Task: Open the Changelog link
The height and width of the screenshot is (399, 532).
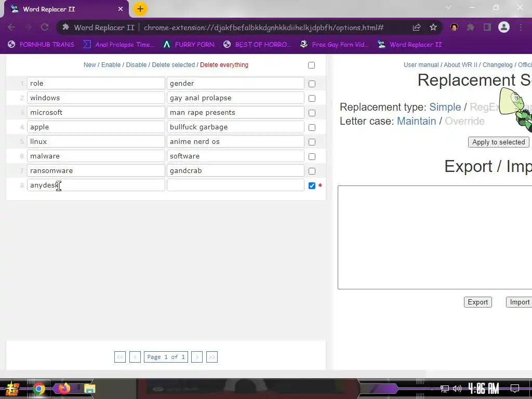Action: [x=497, y=65]
